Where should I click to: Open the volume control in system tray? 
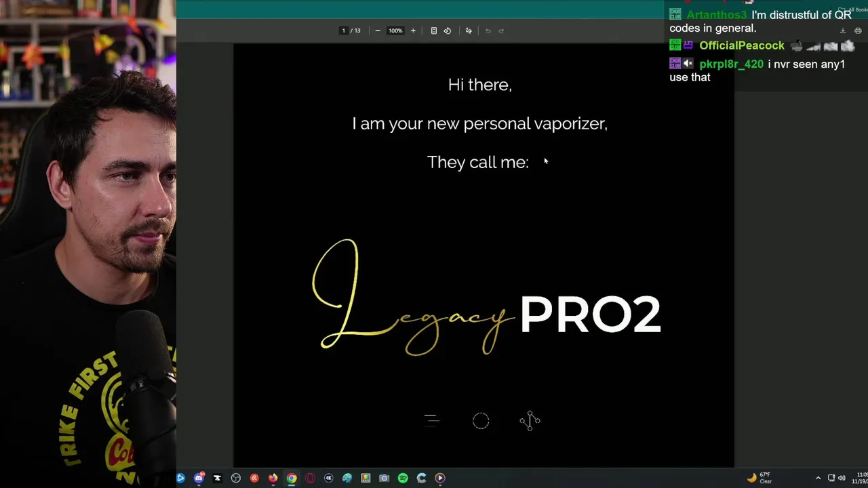click(842, 478)
